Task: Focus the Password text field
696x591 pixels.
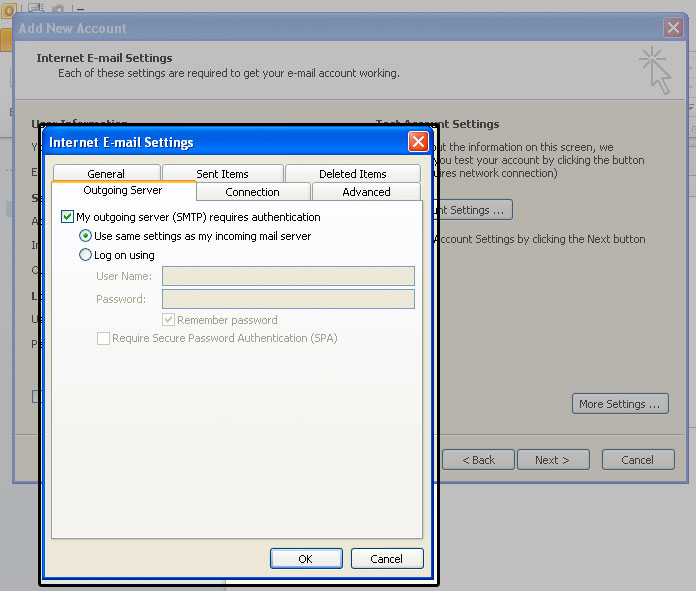Action: click(x=288, y=299)
